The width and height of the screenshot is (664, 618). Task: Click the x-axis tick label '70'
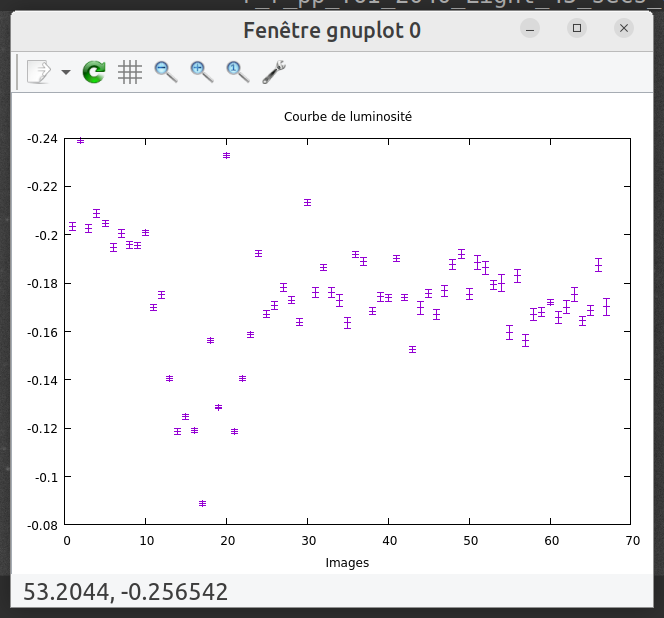click(x=633, y=541)
